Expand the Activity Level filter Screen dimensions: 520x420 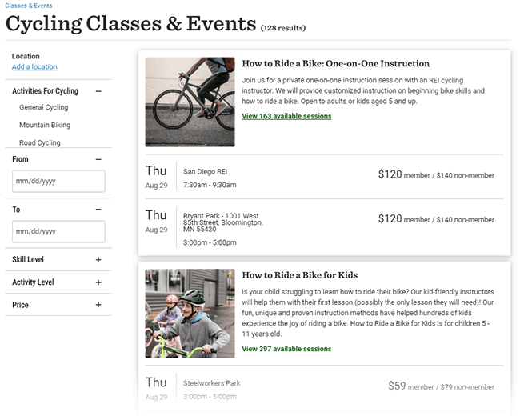coord(98,282)
